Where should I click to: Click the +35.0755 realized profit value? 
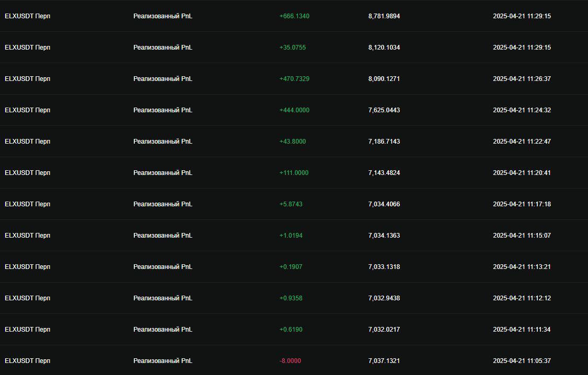(293, 48)
